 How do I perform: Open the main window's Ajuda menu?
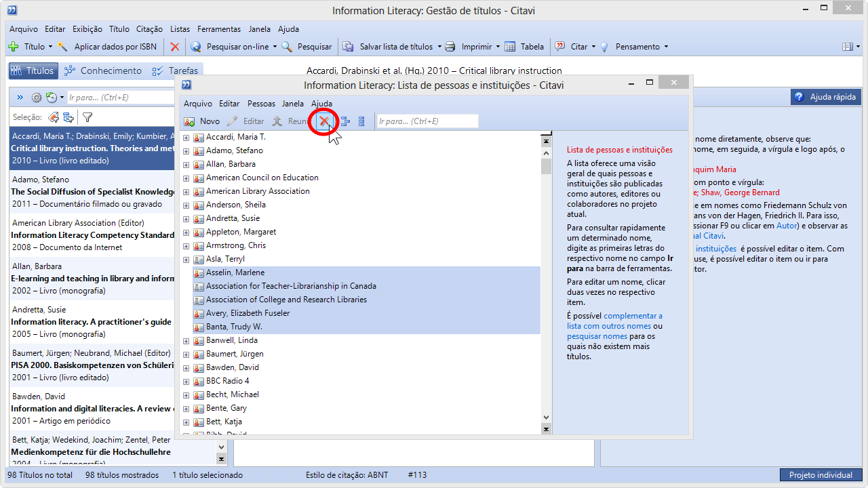tap(288, 29)
